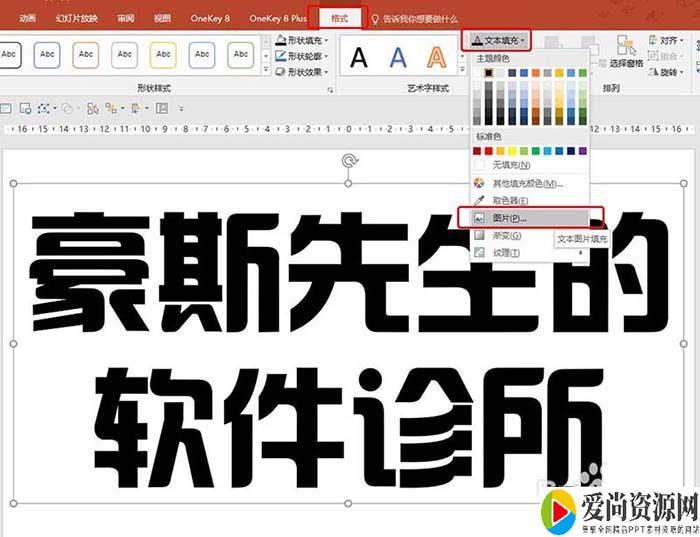Open 形状填充 shape fill dropdown
This screenshot has height=537, width=700.
click(x=304, y=40)
